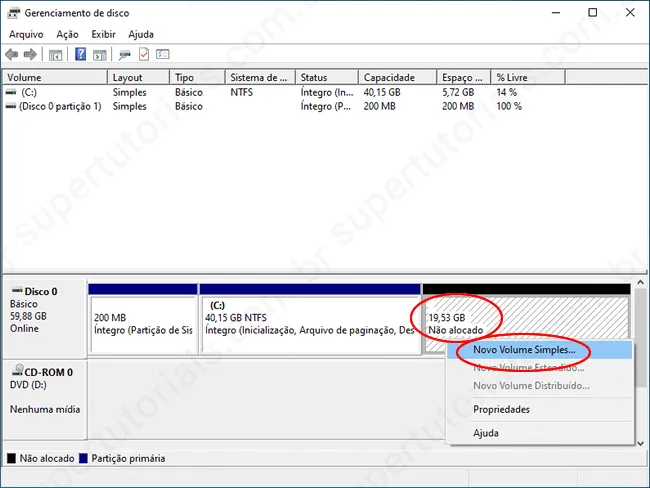
Task: Click the action pane toolbar icon
Action: coord(99,54)
